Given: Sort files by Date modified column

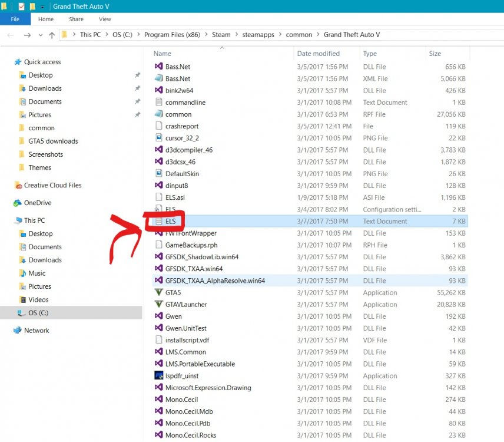Looking at the screenshot, I should pyautogui.click(x=318, y=54).
